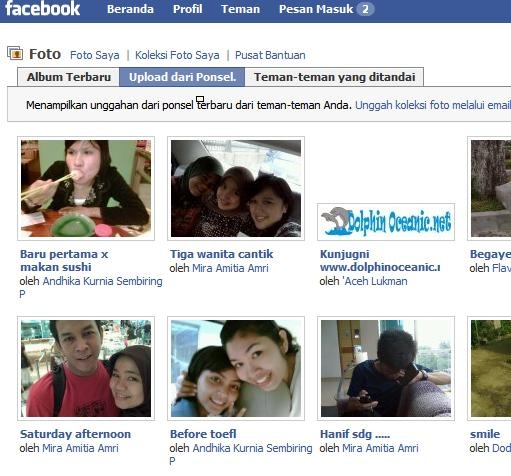
Task: Click the facebook logo
Action: (x=43, y=9)
